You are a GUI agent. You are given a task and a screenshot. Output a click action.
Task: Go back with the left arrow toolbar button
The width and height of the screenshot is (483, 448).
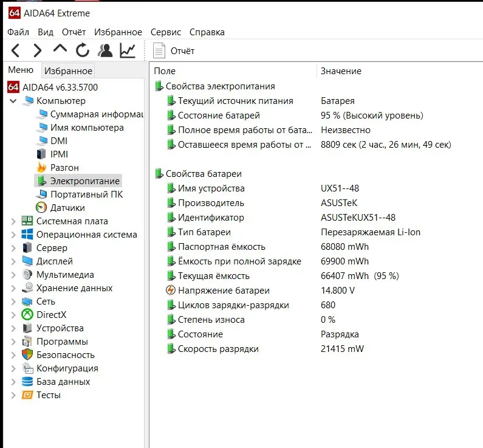coord(15,50)
